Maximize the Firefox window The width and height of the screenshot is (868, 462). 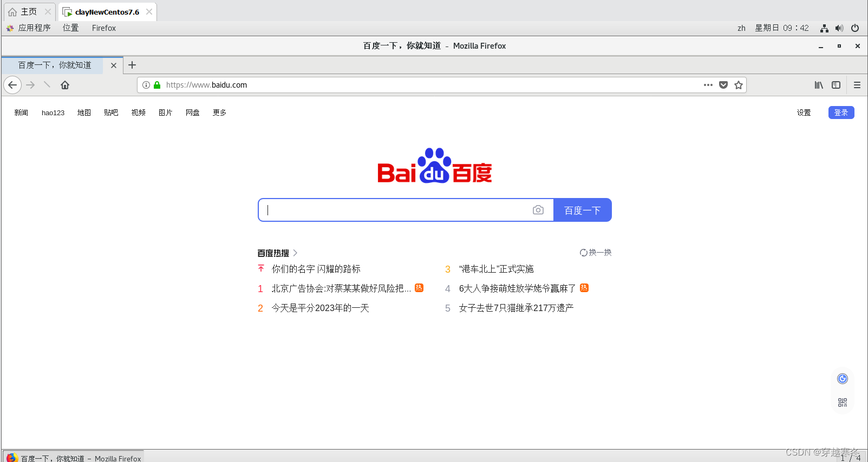(x=839, y=46)
